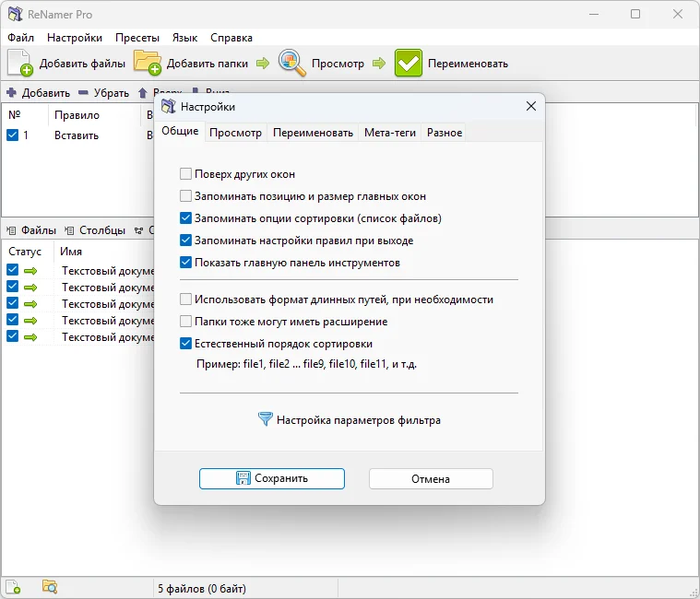Viewport: 700px width, 599px height.
Task: Click the green Rename checkmark icon
Action: (x=408, y=63)
